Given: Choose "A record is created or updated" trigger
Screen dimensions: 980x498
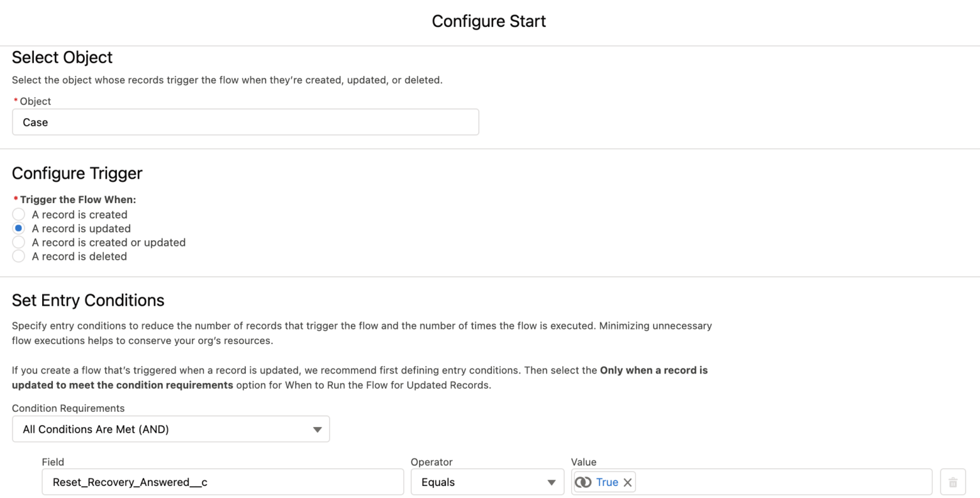Looking at the screenshot, I should [19, 242].
